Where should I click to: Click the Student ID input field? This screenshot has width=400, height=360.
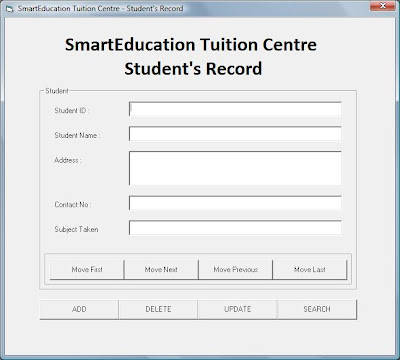235,109
